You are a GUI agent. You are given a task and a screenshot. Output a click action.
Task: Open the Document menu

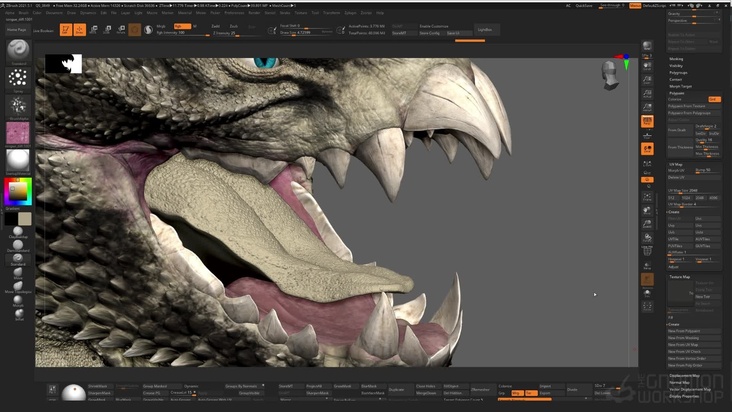pyautogui.click(x=54, y=13)
